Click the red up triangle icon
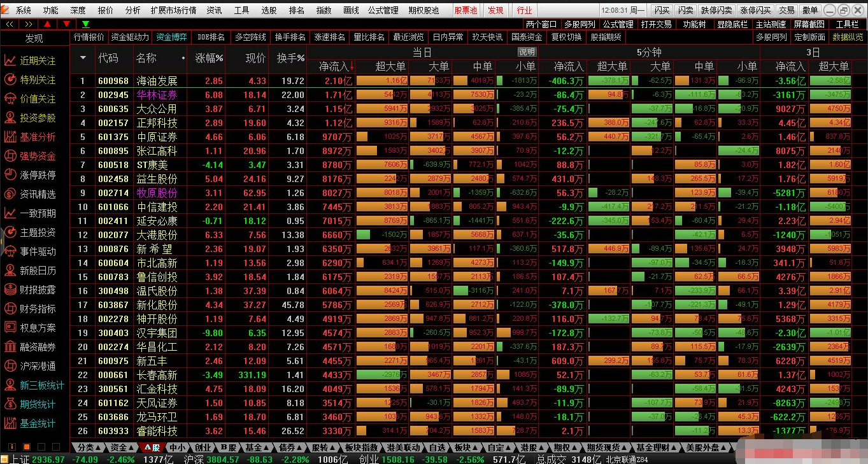Viewport: 868px width, 464px height. click(x=48, y=24)
